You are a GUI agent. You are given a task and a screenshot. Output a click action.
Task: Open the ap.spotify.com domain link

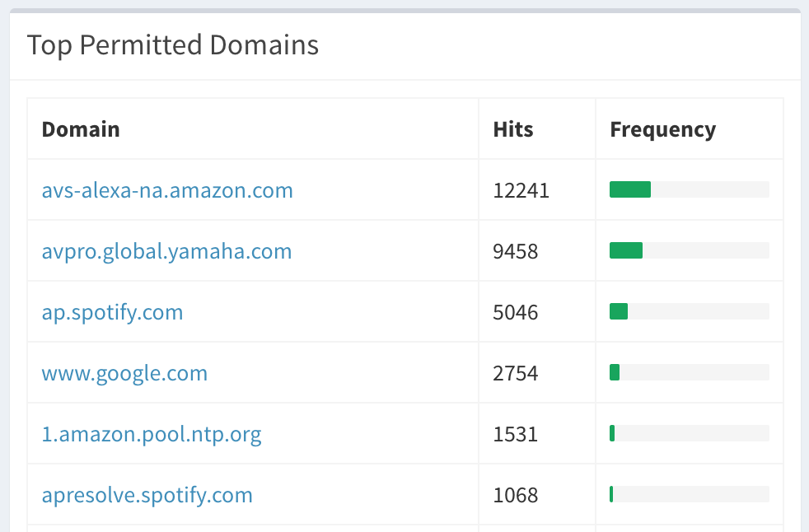click(x=113, y=312)
